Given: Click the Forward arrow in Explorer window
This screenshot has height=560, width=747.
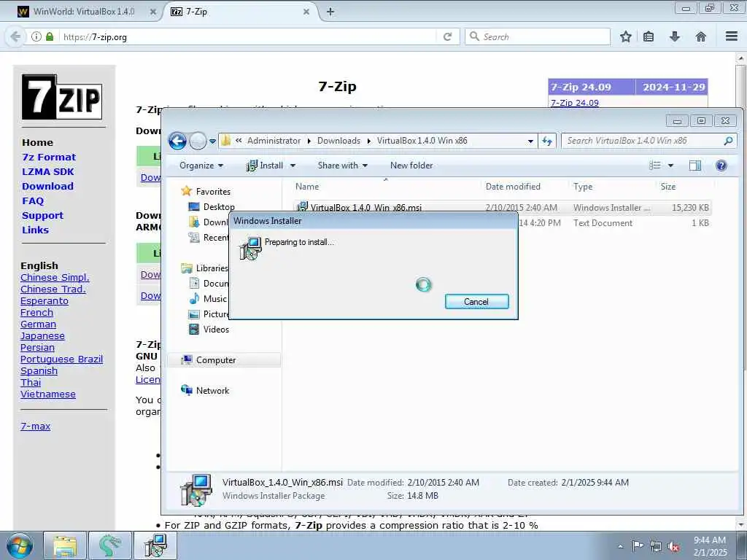Looking at the screenshot, I should tap(198, 141).
